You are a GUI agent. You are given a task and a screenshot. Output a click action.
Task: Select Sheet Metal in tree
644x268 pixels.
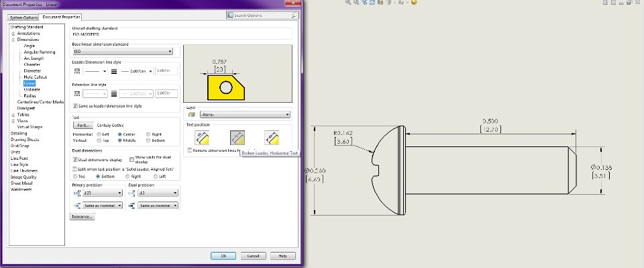click(x=21, y=183)
